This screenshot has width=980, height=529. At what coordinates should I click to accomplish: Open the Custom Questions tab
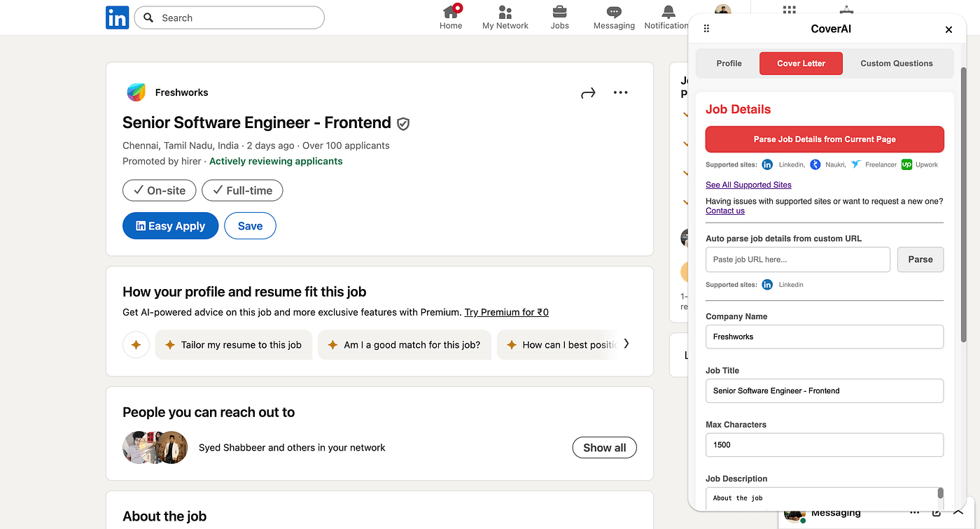click(896, 64)
